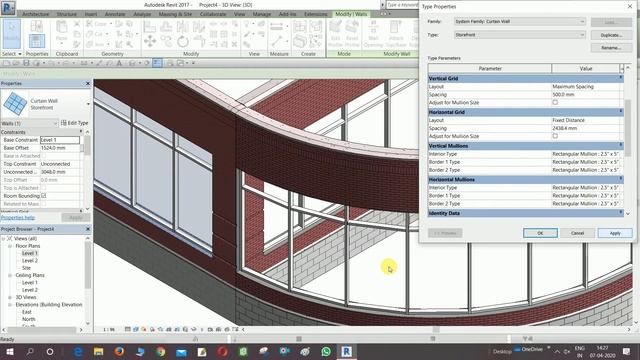
Task: Click the Edit Type button
Action: point(75,123)
